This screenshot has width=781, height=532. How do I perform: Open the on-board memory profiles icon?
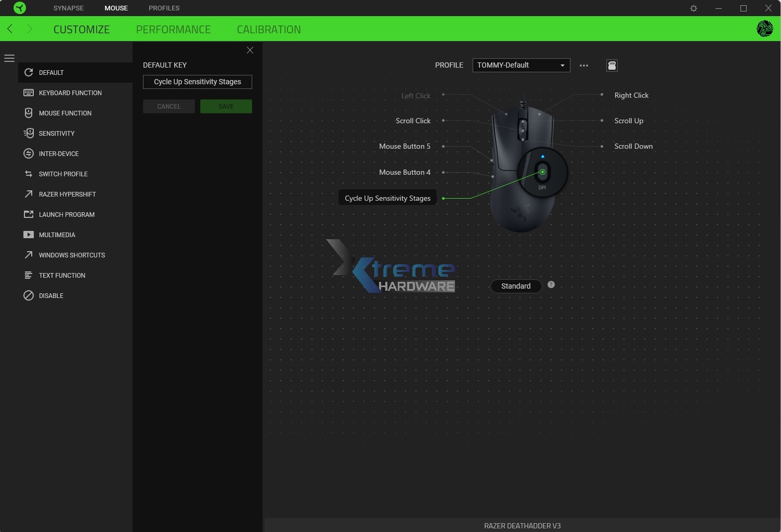612,66
